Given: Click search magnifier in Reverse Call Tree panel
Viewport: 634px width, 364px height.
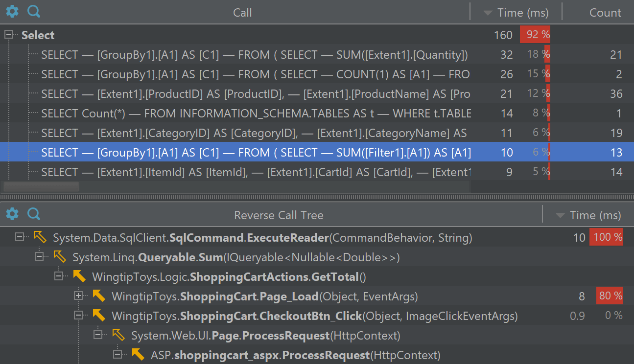Looking at the screenshot, I should (34, 214).
